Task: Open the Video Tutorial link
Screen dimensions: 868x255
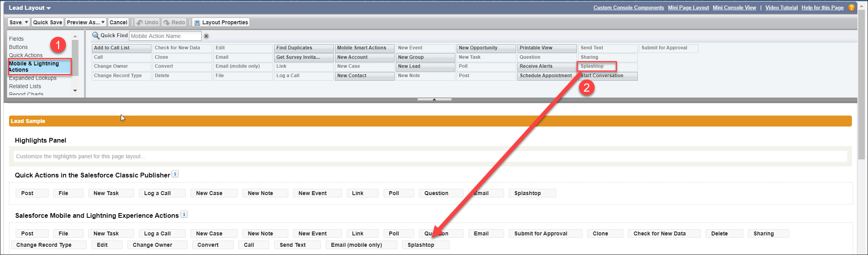Action: 781,7
